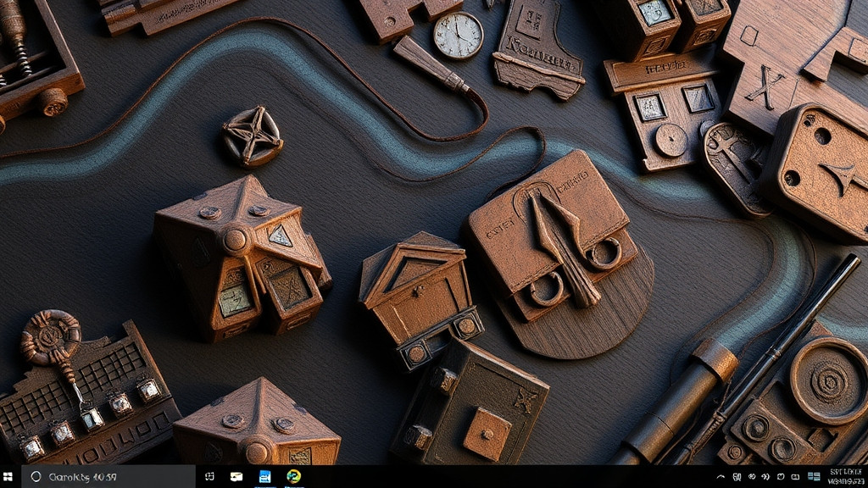
Task: Open the Windows Start menu
Action: pyautogui.click(x=8, y=477)
